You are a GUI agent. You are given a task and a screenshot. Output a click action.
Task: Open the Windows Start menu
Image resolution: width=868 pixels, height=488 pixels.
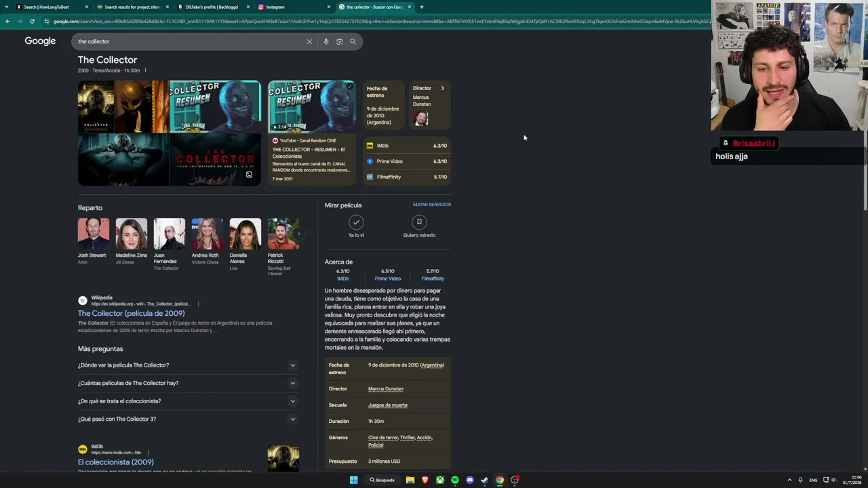[353, 480]
